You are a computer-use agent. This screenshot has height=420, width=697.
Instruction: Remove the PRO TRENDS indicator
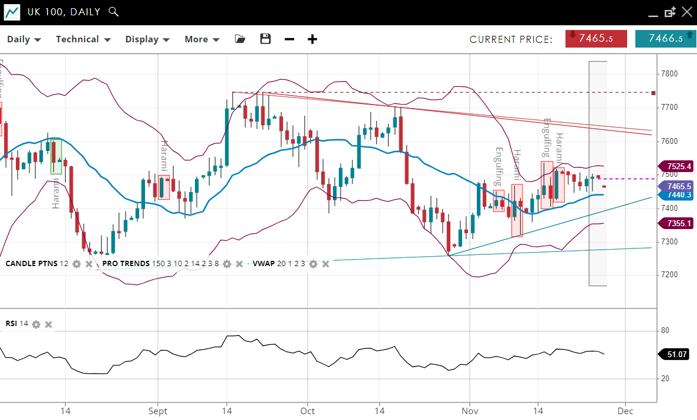[x=240, y=264]
